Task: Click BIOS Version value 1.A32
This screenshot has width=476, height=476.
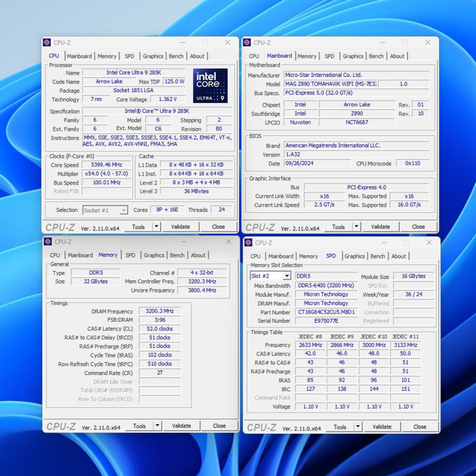Action: coord(357,154)
